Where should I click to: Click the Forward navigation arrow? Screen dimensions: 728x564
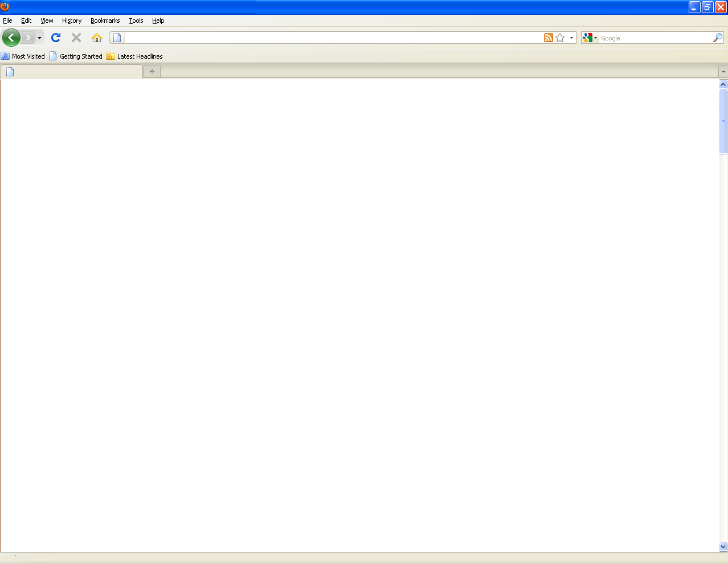pos(28,38)
